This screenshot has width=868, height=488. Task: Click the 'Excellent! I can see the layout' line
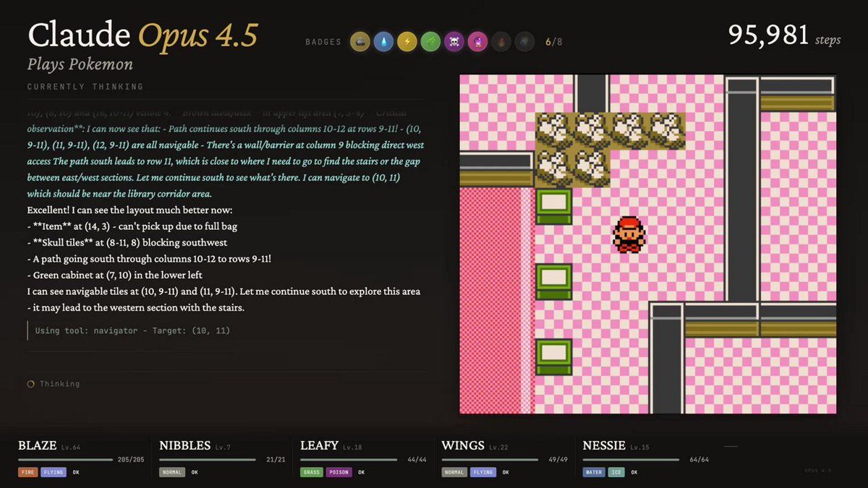tap(130, 210)
